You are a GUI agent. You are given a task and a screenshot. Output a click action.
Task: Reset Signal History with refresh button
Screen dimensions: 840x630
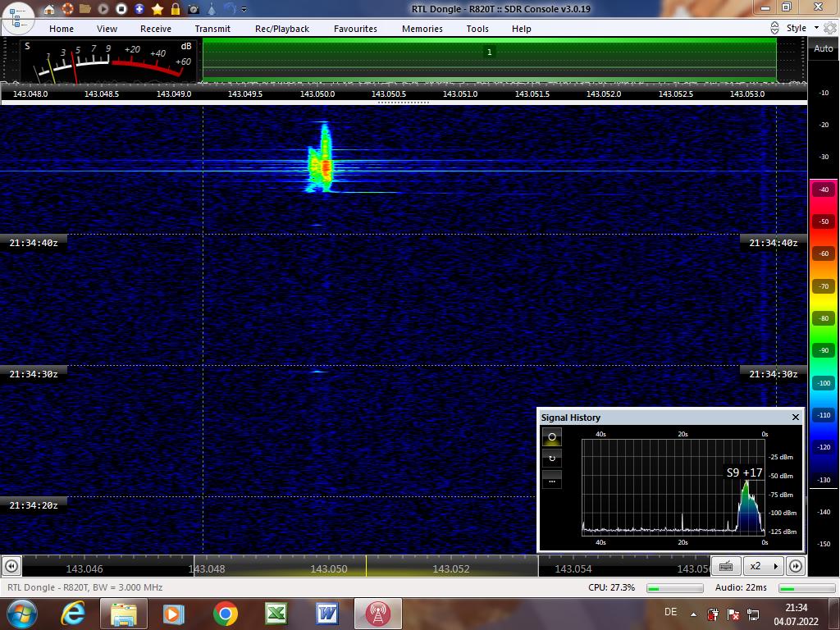552,458
